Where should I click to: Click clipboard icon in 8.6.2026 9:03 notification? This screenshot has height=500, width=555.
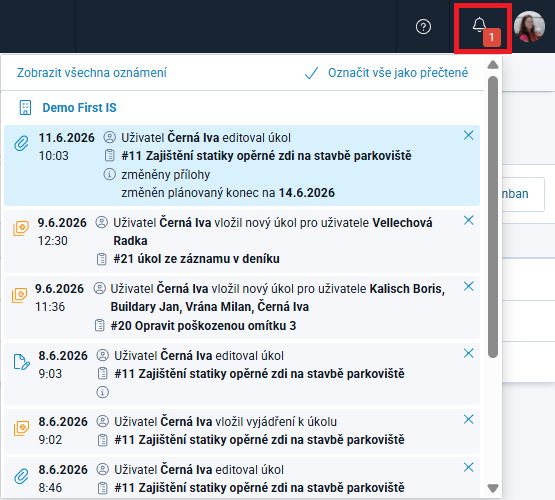click(102, 373)
